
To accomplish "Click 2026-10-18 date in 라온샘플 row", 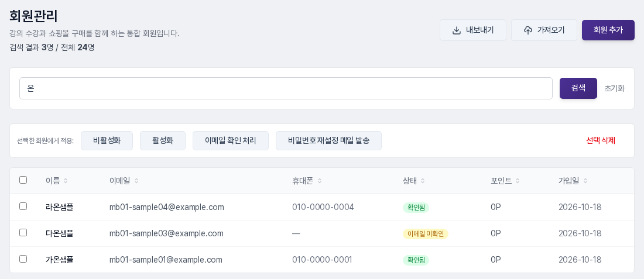I will point(580,207).
